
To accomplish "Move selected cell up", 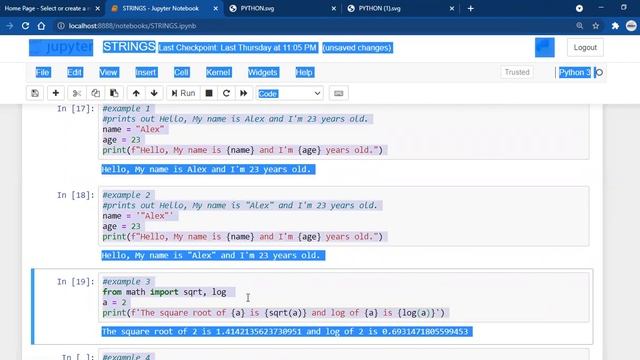I will [136, 93].
